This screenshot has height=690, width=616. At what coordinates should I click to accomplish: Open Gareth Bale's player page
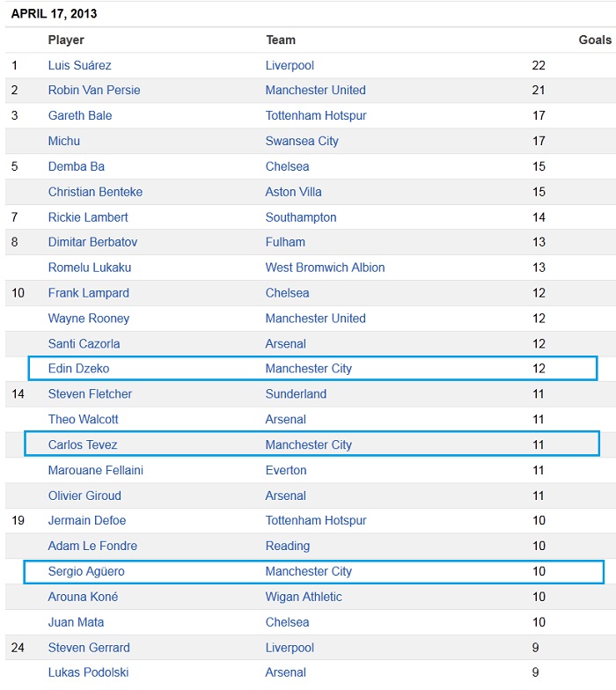point(80,115)
